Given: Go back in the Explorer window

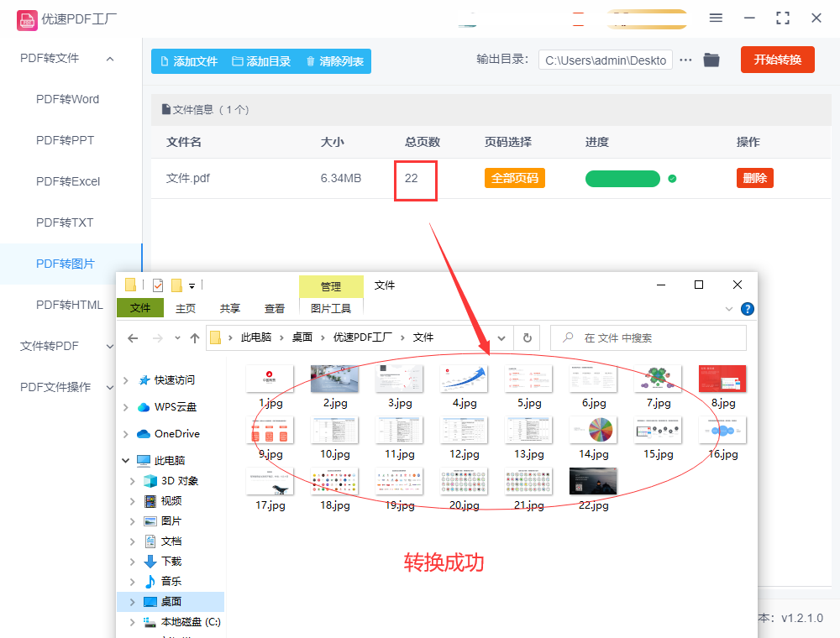Looking at the screenshot, I should click(x=133, y=337).
